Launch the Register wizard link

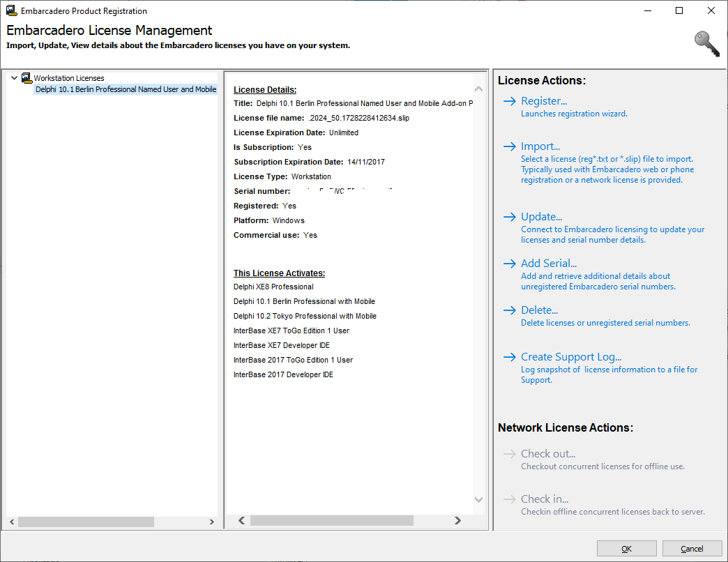pos(544,100)
